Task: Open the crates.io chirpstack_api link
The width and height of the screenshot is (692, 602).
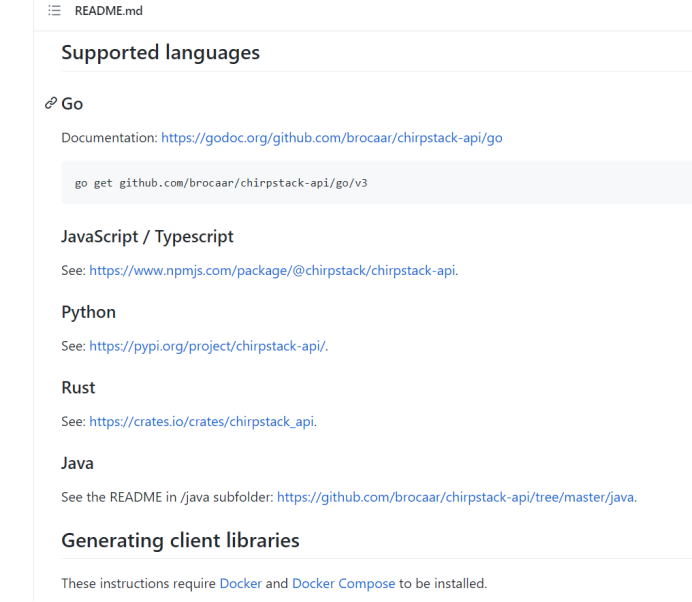Action: coord(202,421)
